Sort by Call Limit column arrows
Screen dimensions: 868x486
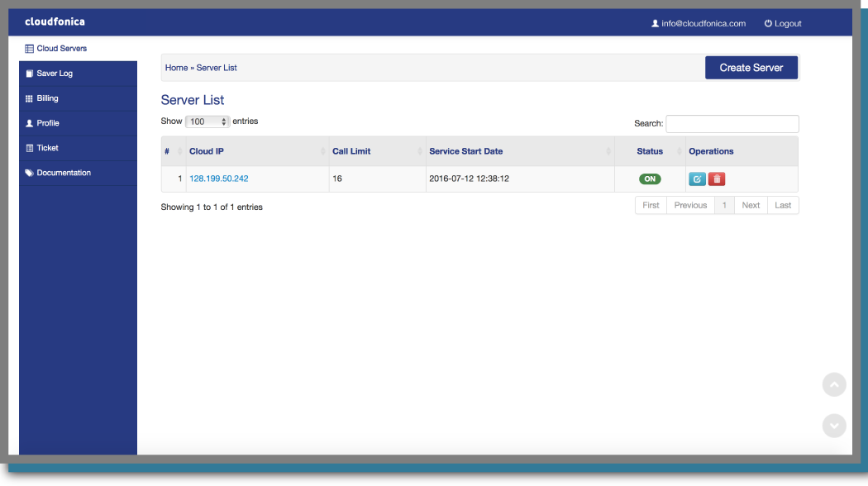[x=420, y=151]
